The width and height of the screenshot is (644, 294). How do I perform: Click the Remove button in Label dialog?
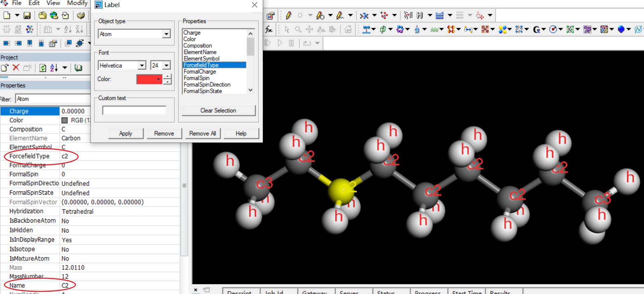(164, 133)
